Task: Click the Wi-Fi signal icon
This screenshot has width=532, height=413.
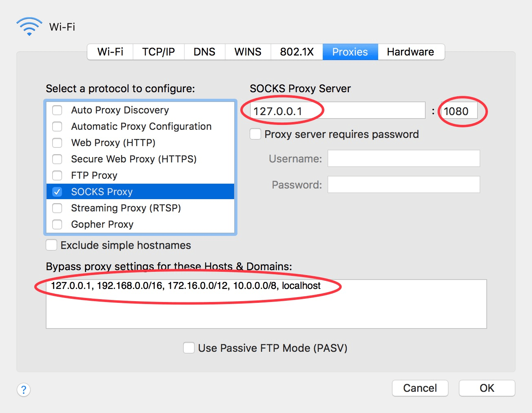Action: coord(29,27)
